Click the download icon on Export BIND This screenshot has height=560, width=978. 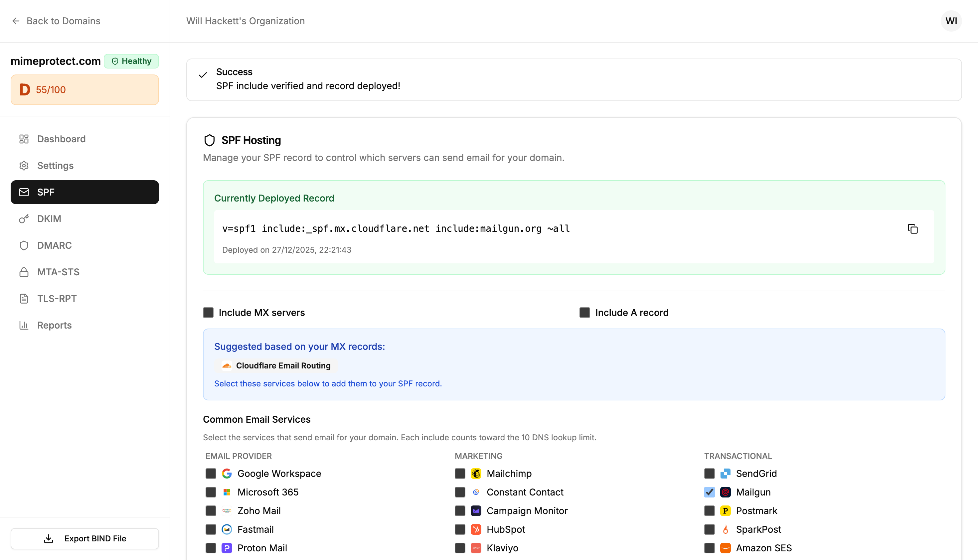pos(49,538)
